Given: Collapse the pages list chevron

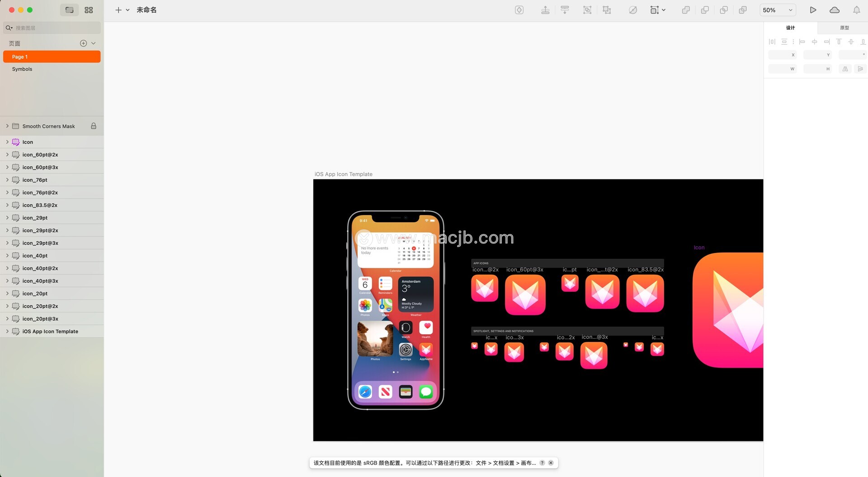Looking at the screenshot, I should [94, 43].
